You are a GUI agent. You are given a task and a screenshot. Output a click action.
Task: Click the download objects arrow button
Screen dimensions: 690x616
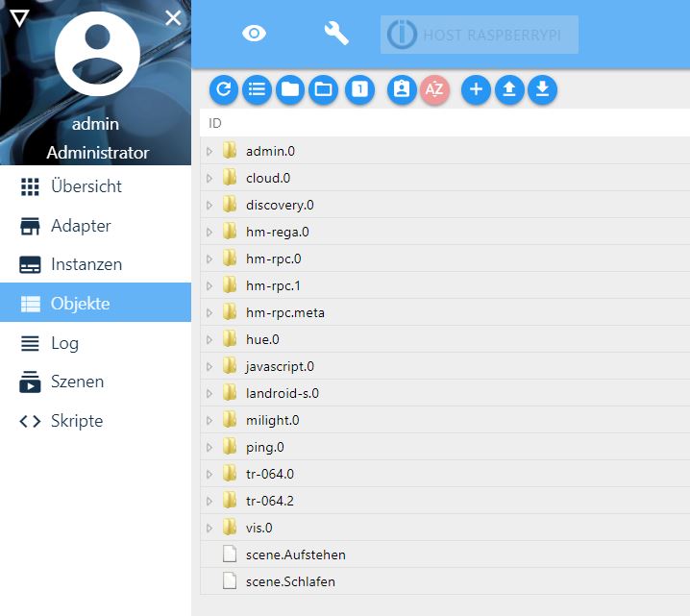pos(542,89)
